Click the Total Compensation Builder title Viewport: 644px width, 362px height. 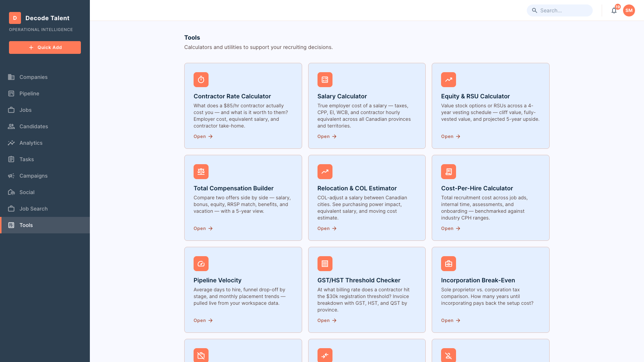pyautogui.click(x=234, y=188)
